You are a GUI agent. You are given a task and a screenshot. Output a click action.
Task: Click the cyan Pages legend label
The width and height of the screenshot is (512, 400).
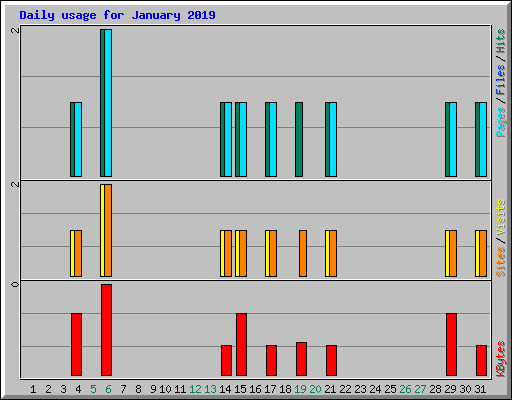501,122
